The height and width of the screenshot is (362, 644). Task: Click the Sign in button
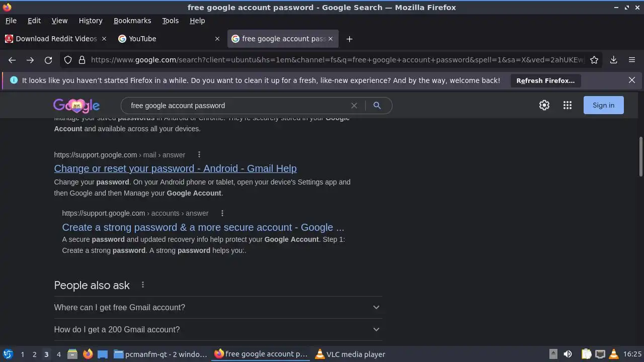click(603, 105)
